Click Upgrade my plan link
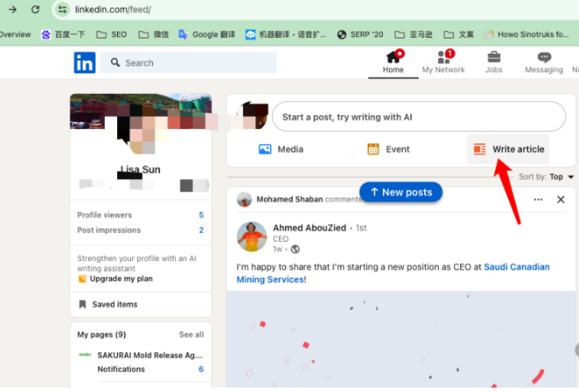The height and width of the screenshot is (392, 579). click(x=121, y=279)
